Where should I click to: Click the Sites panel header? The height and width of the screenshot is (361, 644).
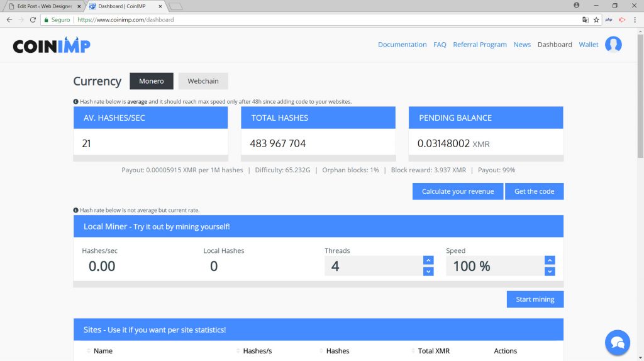(x=318, y=330)
